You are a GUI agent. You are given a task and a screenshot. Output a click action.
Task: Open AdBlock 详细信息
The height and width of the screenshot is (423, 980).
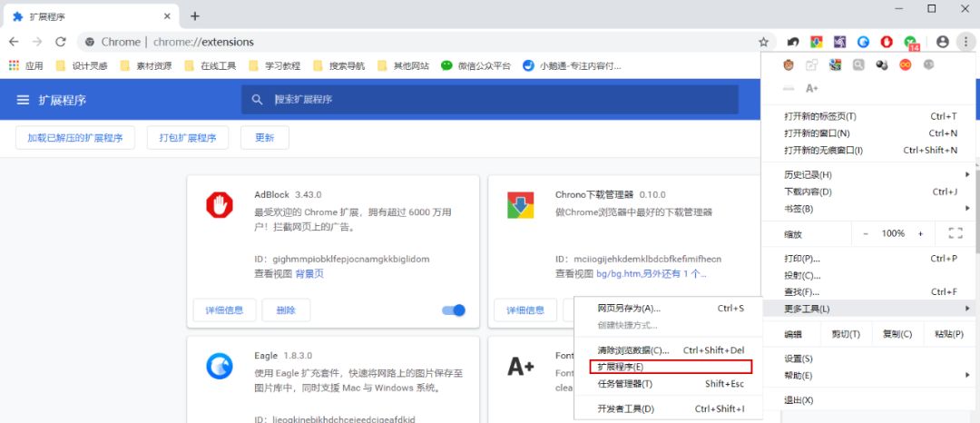pyautogui.click(x=224, y=310)
